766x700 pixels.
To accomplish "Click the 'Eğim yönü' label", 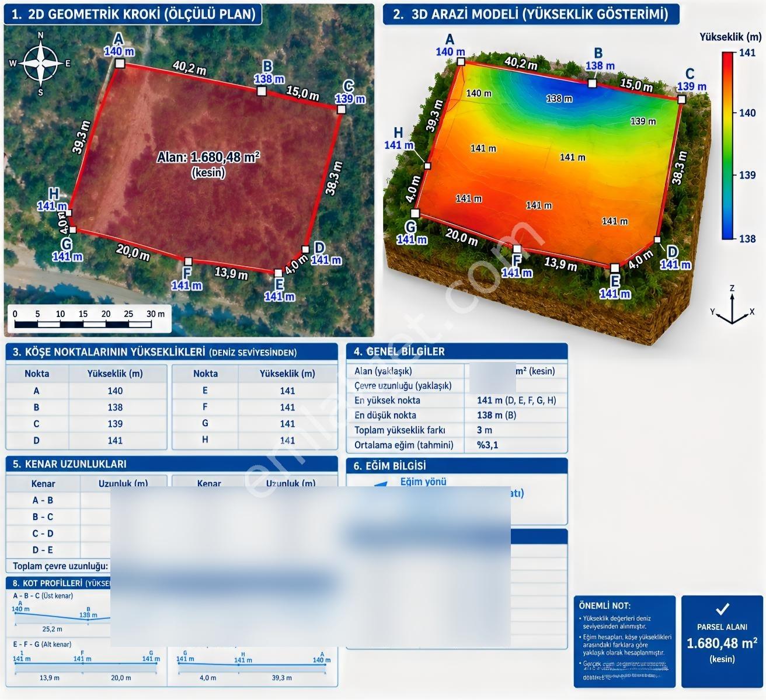I will click(x=423, y=482).
